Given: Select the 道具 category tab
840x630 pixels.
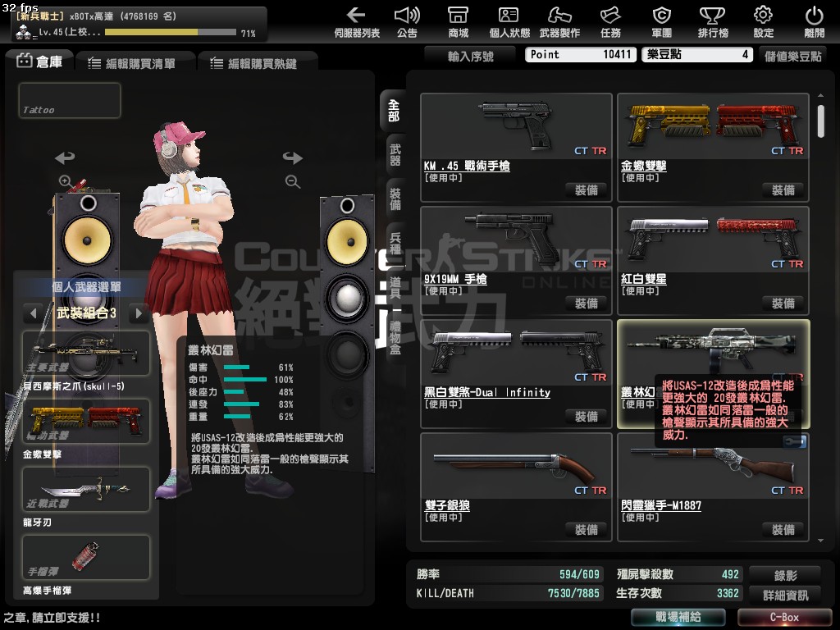Looking at the screenshot, I should tap(395, 289).
